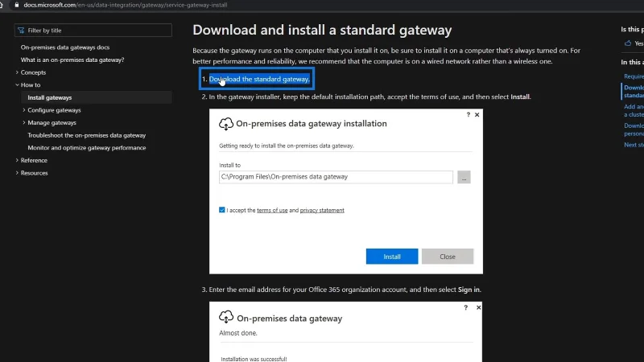Click the X icon in the Almost done dialog image
Viewport: 644px width, 362px height.
pos(478,307)
